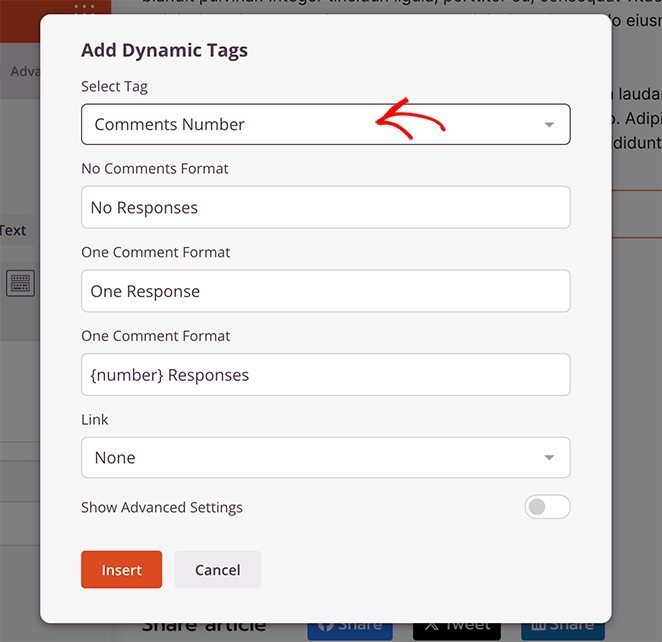Click the Facebook Share button
Screen dimensions: 662x642
[x=348, y=627]
